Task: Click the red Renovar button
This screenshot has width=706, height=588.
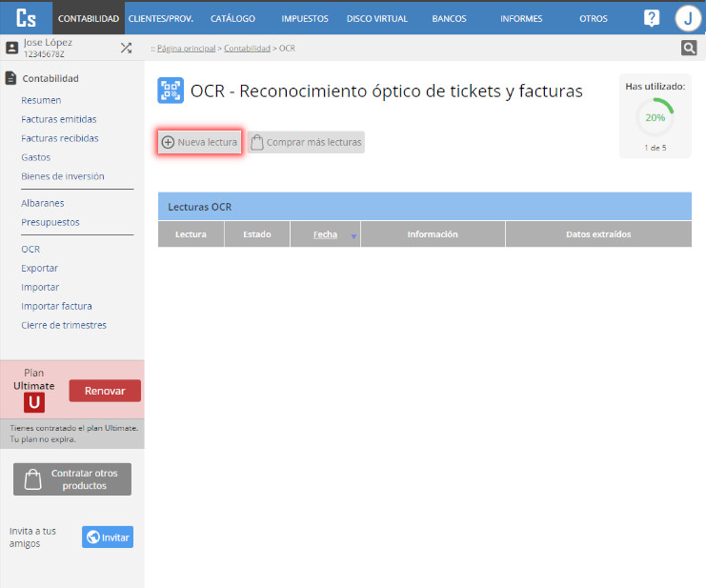Action: (x=105, y=391)
